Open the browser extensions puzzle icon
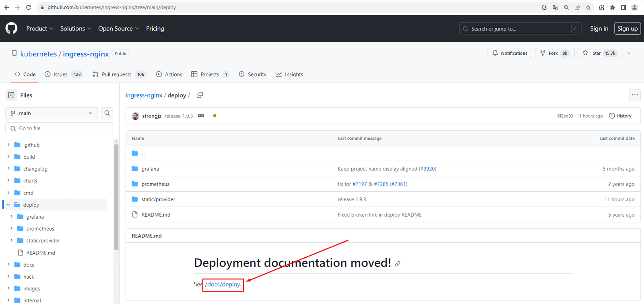Image resolution: width=644 pixels, height=304 pixels. 613,7
